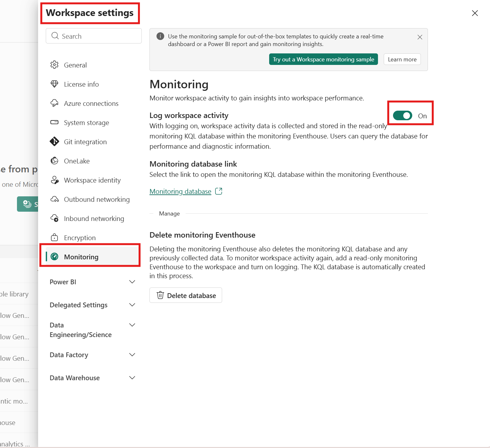The width and height of the screenshot is (490, 448).
Task: Click the General settings gear icon
Action: click(55, 65)
